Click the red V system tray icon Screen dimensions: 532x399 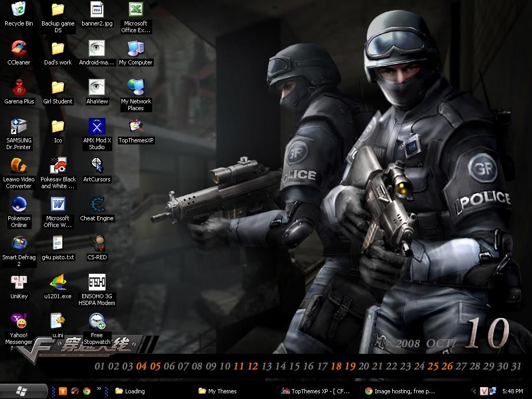[x=484, y=391]
